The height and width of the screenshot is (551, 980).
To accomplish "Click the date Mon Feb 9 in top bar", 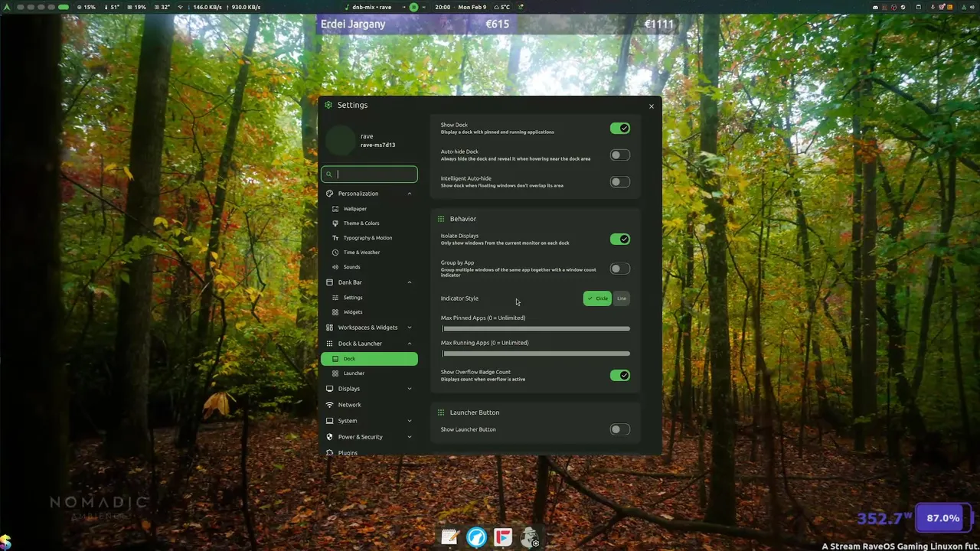I will (472, 7).
